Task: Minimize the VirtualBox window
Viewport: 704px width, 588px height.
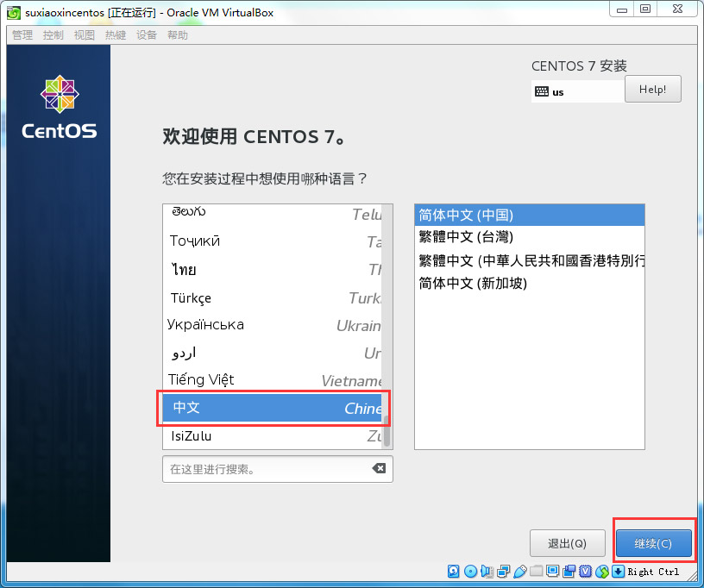Action: pos(622,9)
